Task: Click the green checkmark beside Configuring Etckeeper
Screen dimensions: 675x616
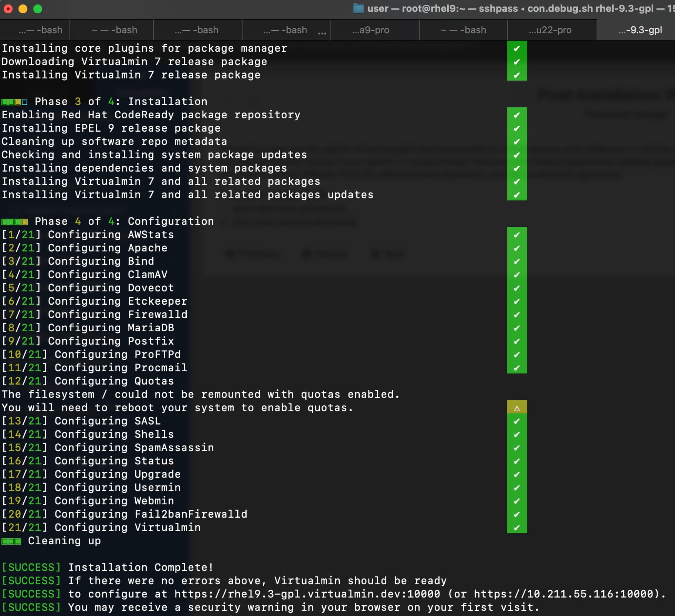Action: point(517,301)
